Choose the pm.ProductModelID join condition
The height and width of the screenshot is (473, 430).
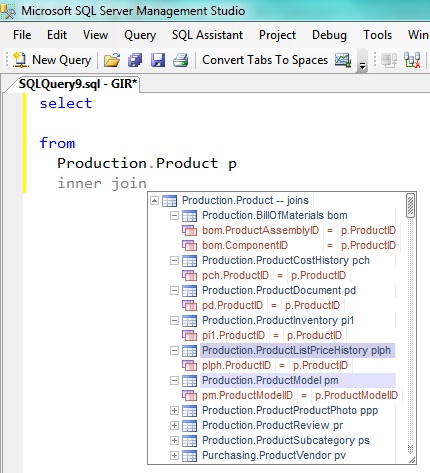pos(290,395)
